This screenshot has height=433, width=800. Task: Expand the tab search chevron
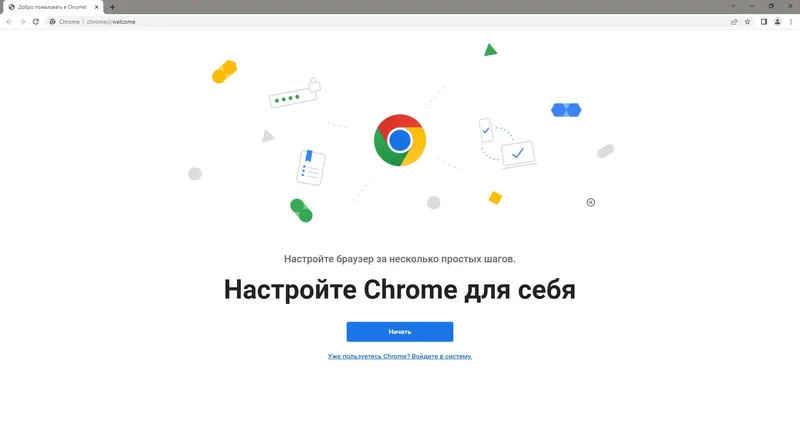tap(733, 6)
